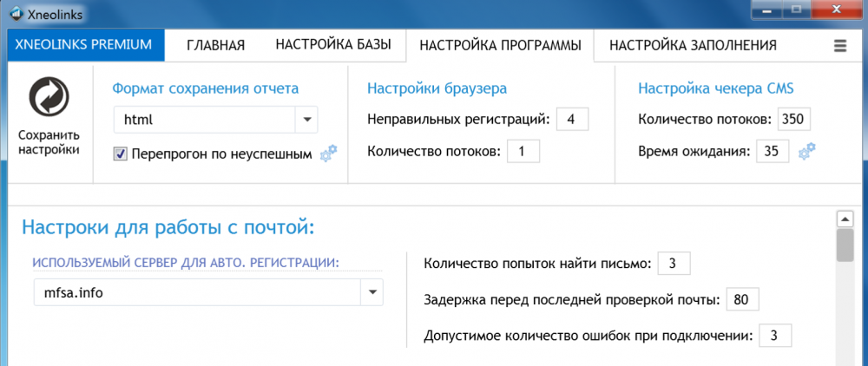Click the Допустимое количество ошибок при подключении field
Screen dimensions: 868x366
775,335
